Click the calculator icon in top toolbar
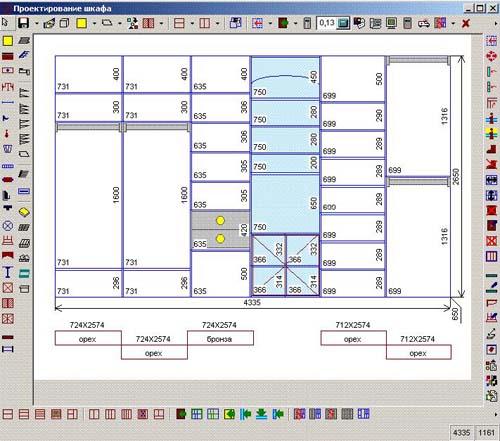 coord(407,23)
